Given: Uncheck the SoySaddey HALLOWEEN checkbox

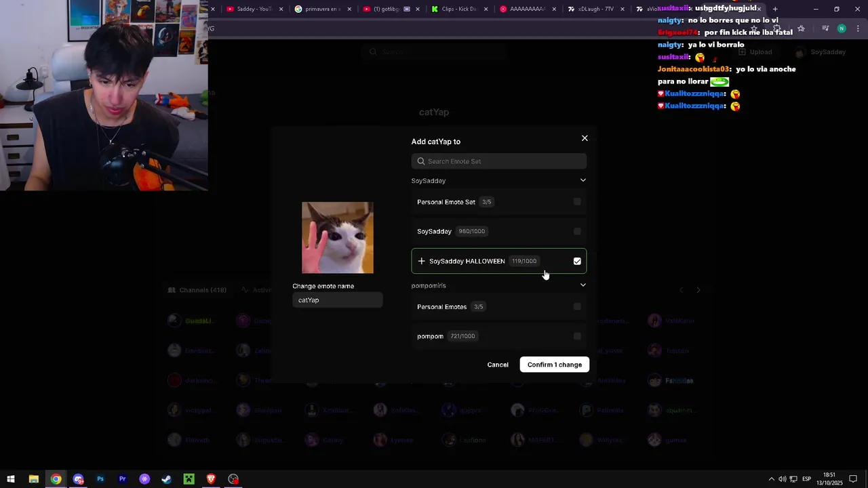Looking at the screenshot, I should pyautogui.click(x=577, y=261).
